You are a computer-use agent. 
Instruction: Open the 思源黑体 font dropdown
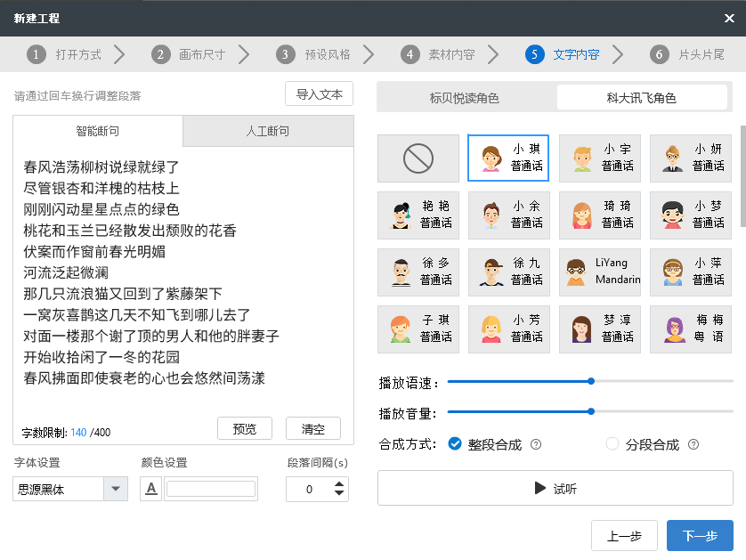(x=115, y=489)
